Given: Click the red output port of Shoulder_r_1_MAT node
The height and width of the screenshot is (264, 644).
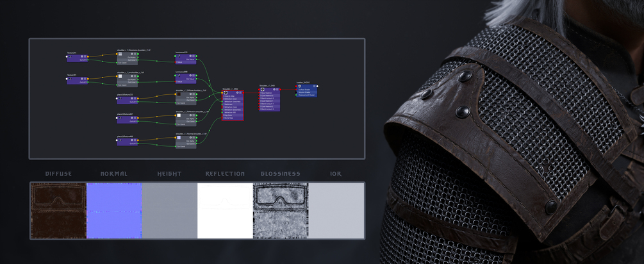Looking at the screenshot, I should 244,93.
